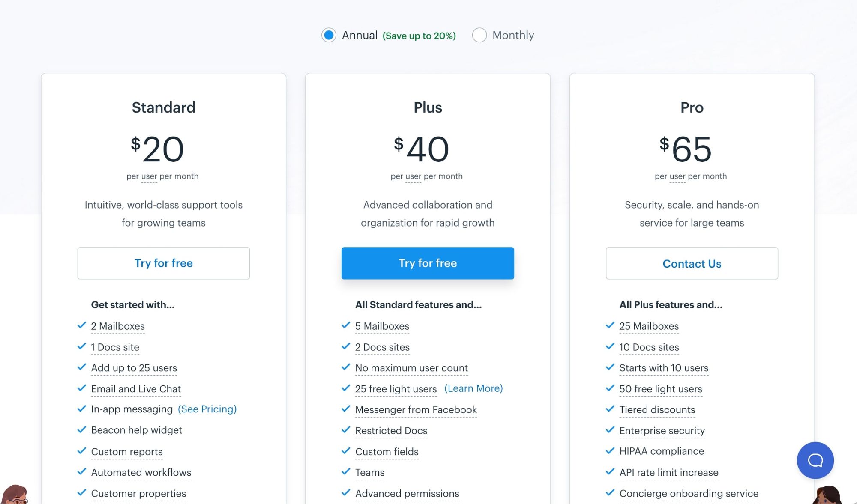Click the Standard plan checkmark icon for Mailboxes

click(81, 326)
